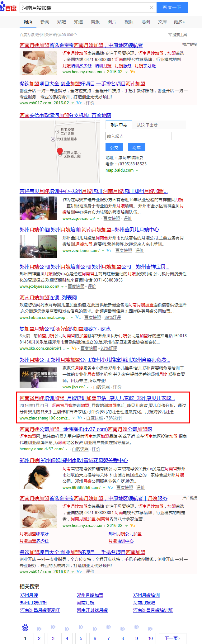Click the V2 badge beside www.88888858.com
The width and height of the screenshot is (202, 644).
click(x=110, y=487)
